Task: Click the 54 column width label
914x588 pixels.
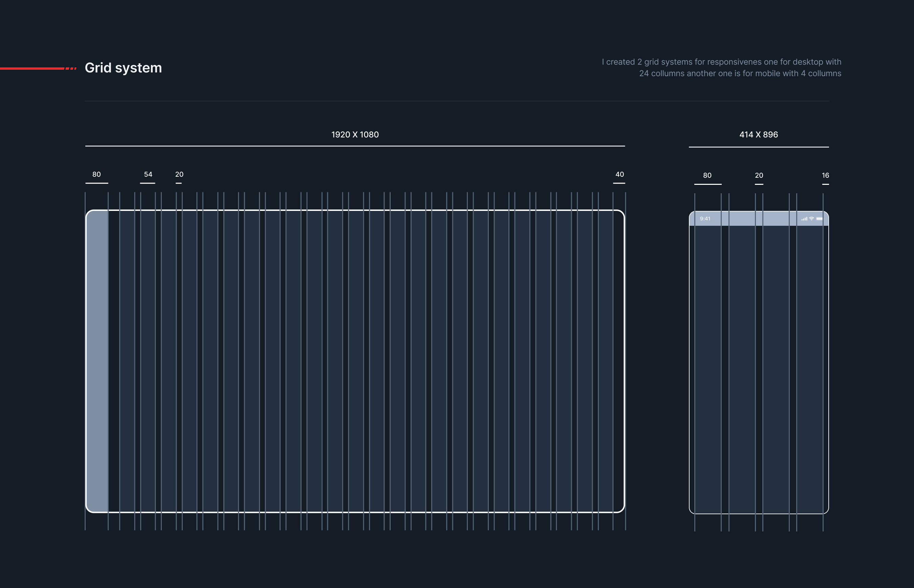Action: click(148, 174)
